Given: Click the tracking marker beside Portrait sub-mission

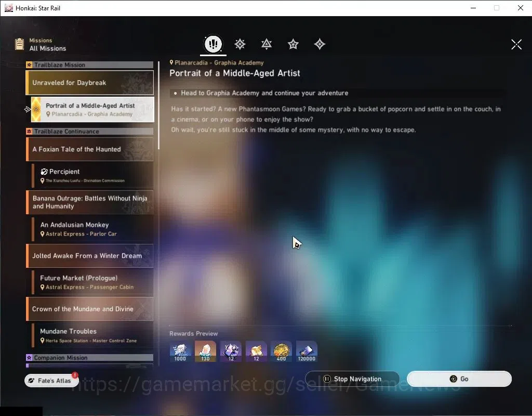Looking at the screenshot, I should point(28,109).
